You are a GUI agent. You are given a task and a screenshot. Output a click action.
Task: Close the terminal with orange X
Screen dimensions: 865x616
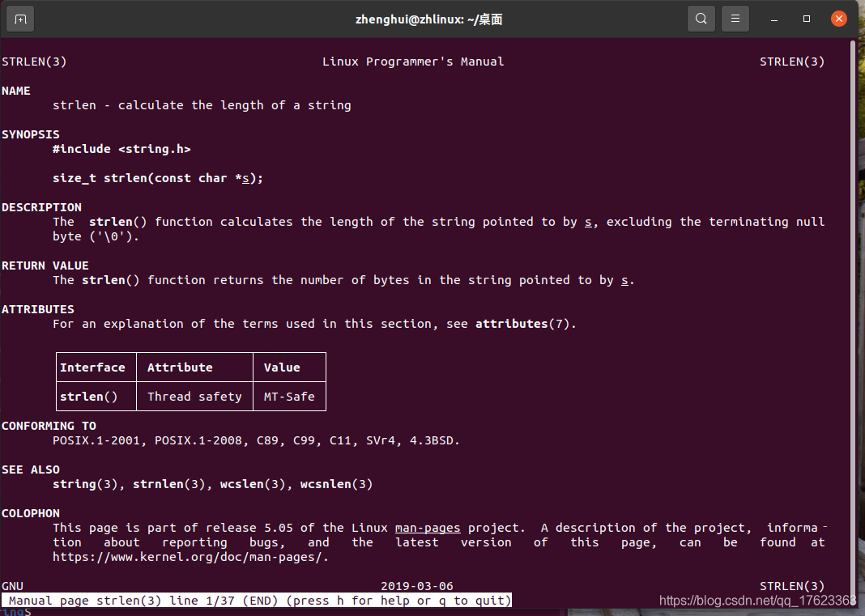(x=839, y=19)
